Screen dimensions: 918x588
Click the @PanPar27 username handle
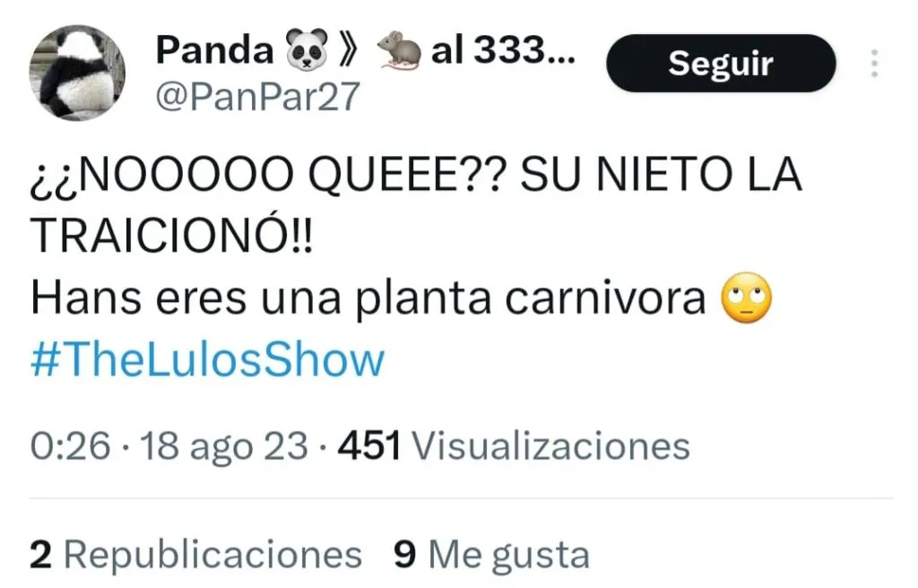pyautogui.click(x=257, y=96)
